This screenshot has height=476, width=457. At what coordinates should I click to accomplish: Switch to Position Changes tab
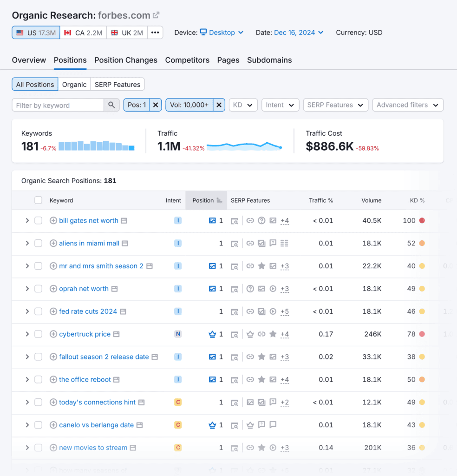point(125,60)
